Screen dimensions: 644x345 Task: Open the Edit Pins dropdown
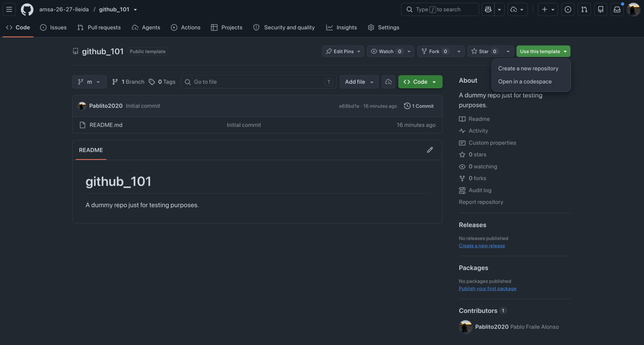[x=343, y=51]
